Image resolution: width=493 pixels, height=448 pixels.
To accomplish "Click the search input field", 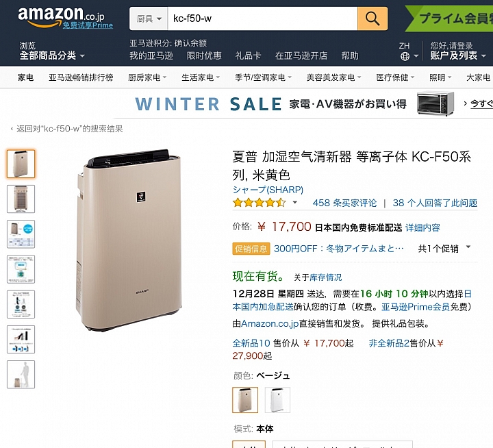I will pyautogui.click(x=262, y=18).
